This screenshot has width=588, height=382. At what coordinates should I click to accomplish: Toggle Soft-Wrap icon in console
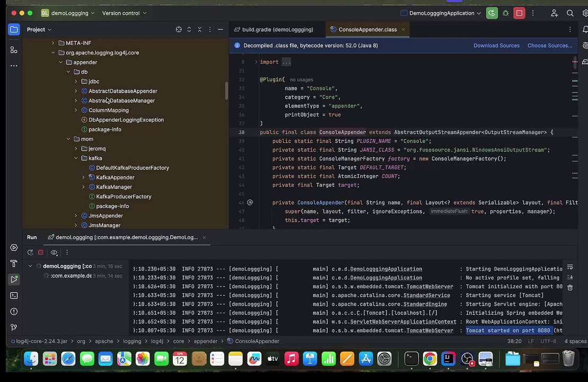pos(570,267)
